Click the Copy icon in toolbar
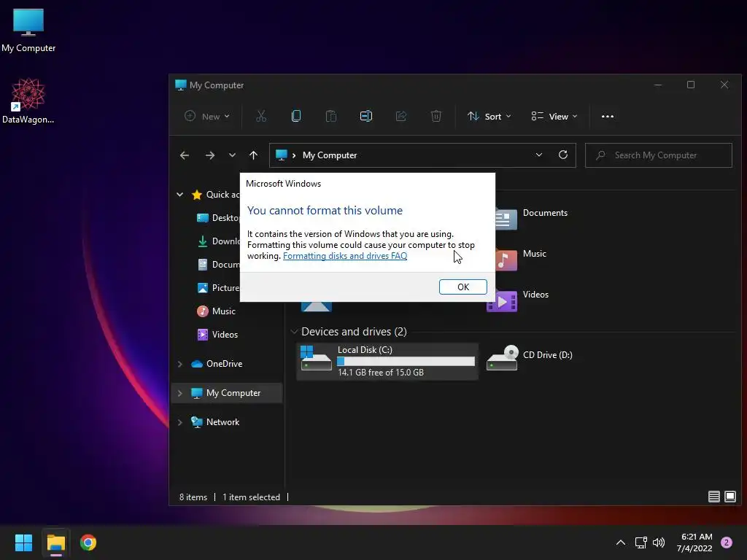747x560 pixels. click(x=296, y=116)
